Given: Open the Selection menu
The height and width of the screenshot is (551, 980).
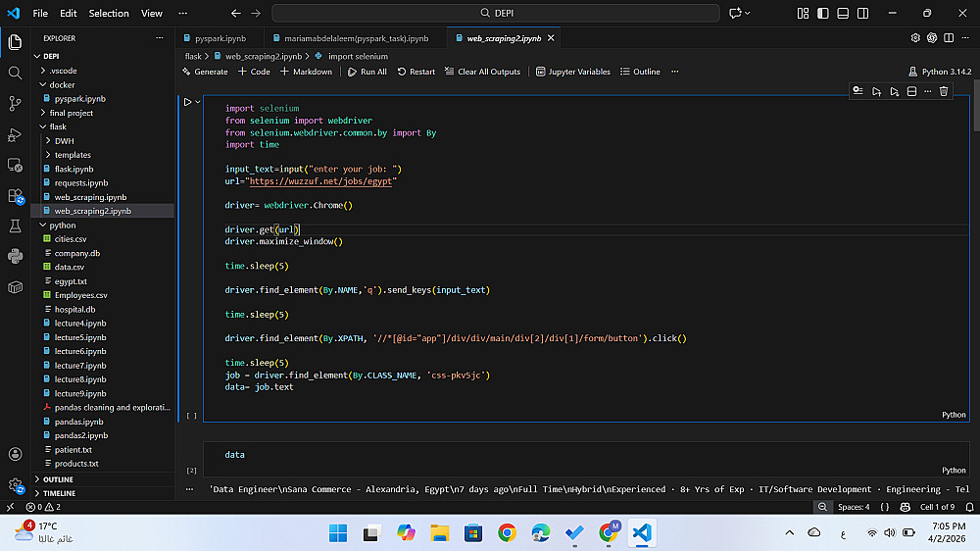Looking at the screenshot, I should coord(109,14).
